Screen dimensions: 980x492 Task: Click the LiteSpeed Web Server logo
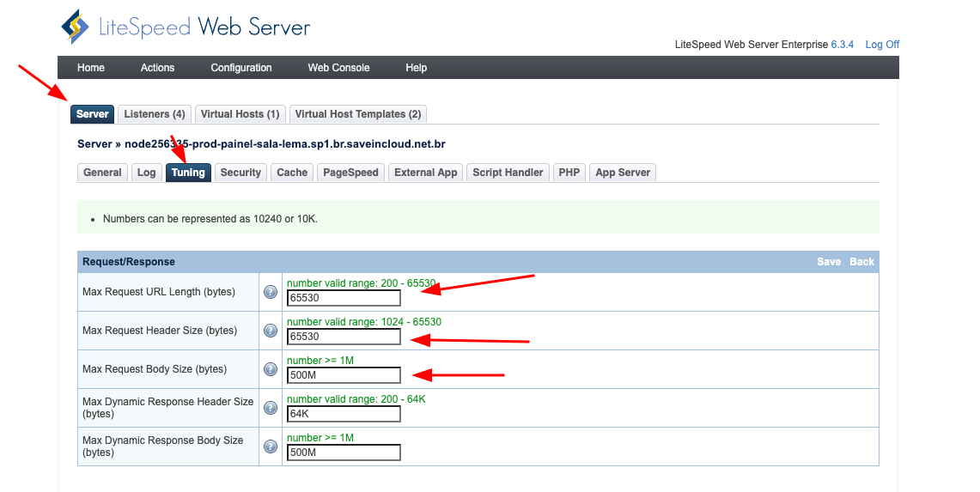186,27
